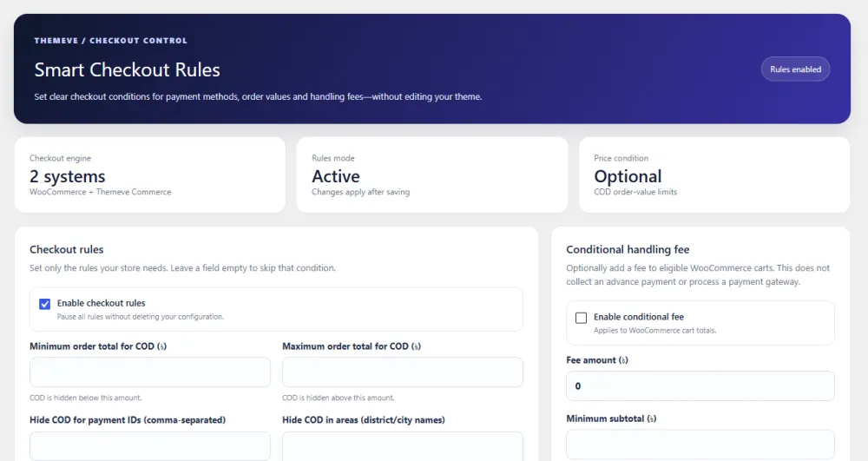868x461 pixels.
Task: Click Hide COD for payment IDs field
Action: [x=150, y=446]
